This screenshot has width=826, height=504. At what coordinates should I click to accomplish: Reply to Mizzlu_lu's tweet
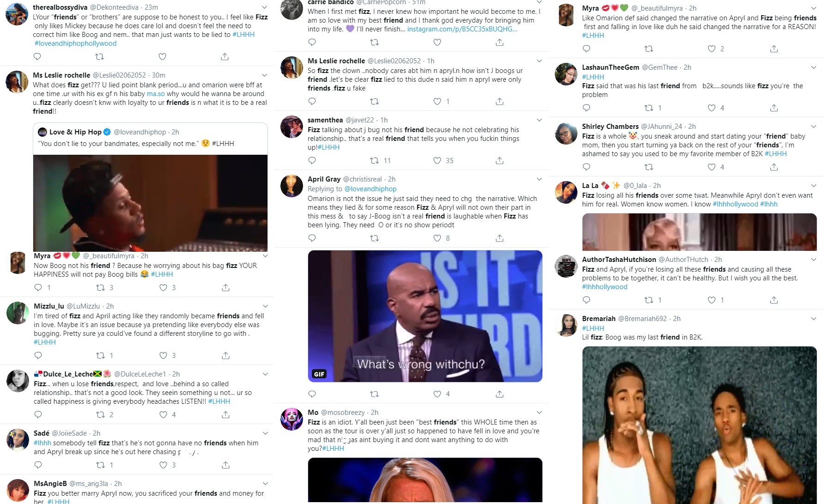[38, 355]
